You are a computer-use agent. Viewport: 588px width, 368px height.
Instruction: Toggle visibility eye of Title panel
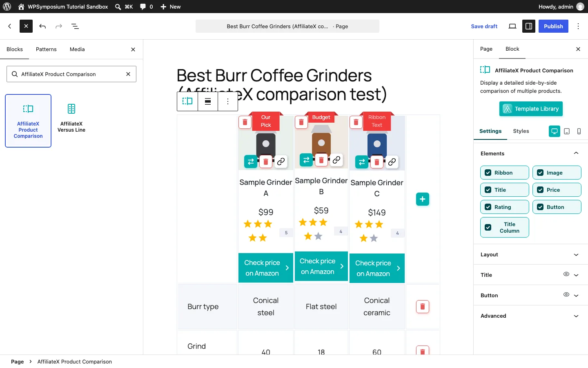[x=566, y=274]
